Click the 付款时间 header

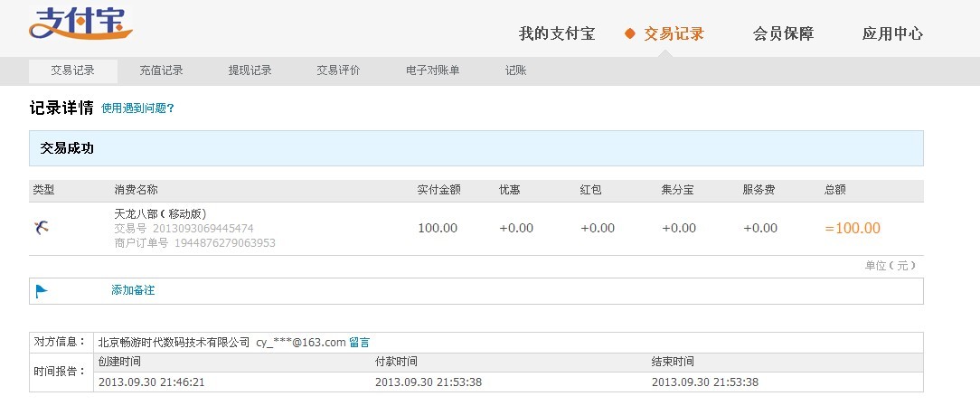point(396,362)
